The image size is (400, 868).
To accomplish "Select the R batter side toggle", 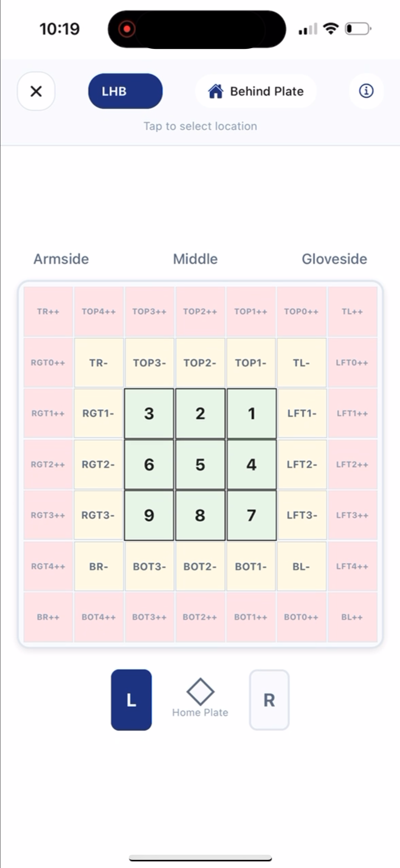I will pyautogui.click(x=269, y=700).
